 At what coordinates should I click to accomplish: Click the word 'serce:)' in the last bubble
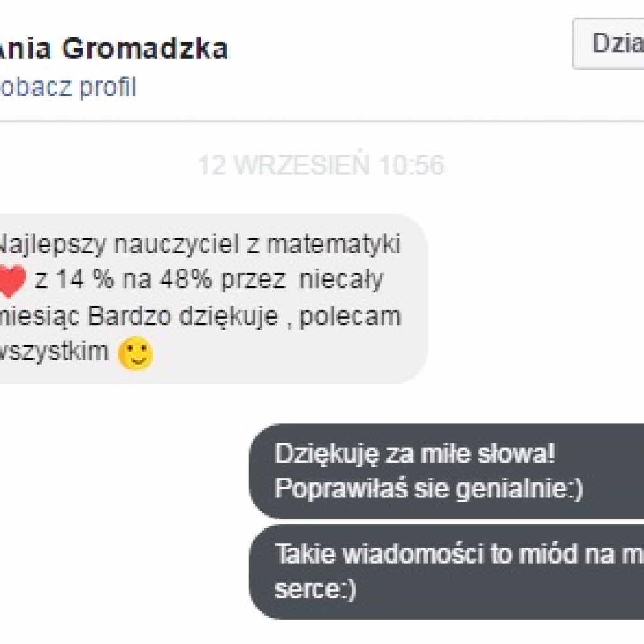(x=315, y=589)
